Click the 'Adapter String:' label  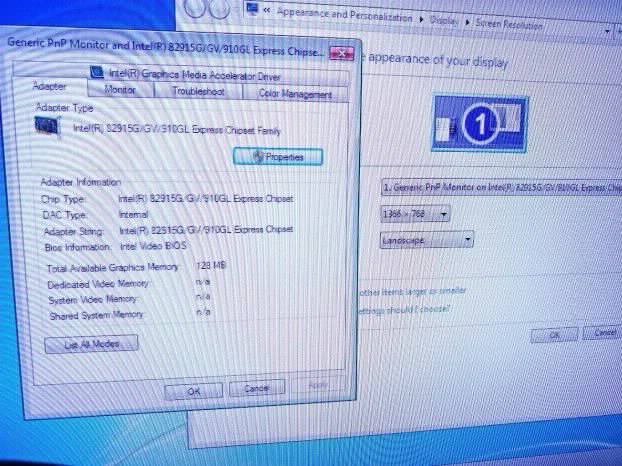click(x=73, y=232)
